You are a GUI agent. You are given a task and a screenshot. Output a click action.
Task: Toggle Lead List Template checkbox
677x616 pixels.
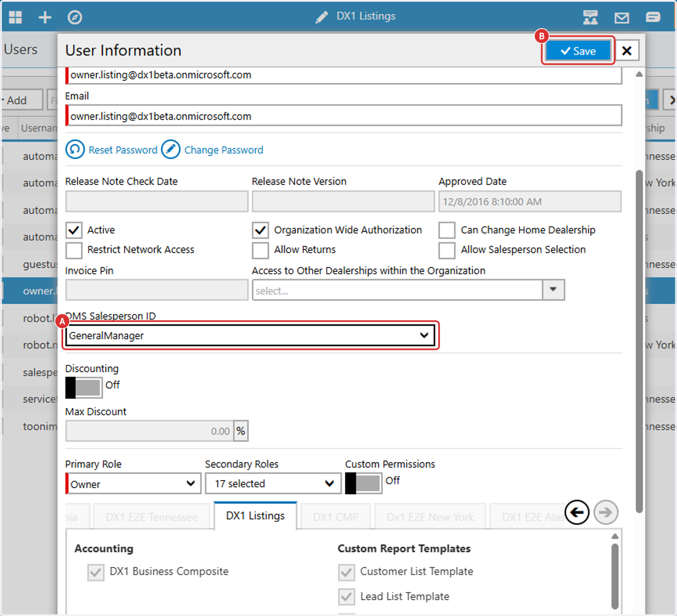(x=346, y=597)
